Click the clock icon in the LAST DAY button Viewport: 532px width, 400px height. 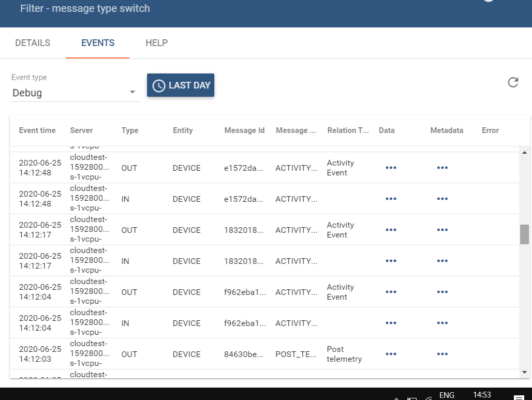tap(159, 85)
